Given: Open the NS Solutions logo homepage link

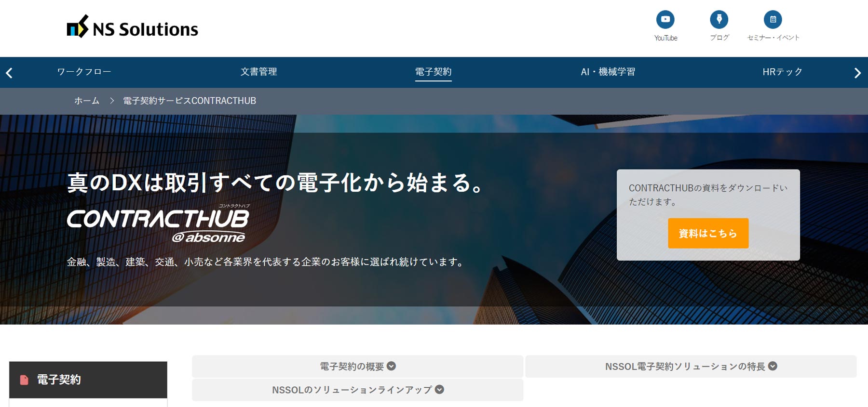Looking at the screenshot, I should click(132, 27).
